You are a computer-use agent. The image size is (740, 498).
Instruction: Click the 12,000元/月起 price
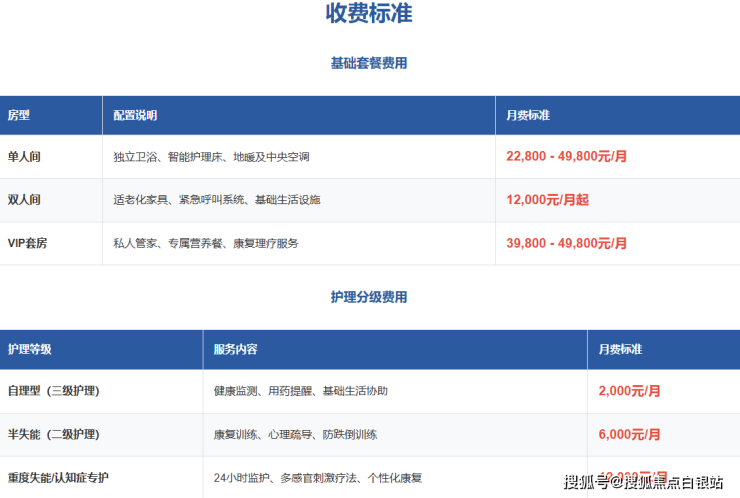[548, 200]
